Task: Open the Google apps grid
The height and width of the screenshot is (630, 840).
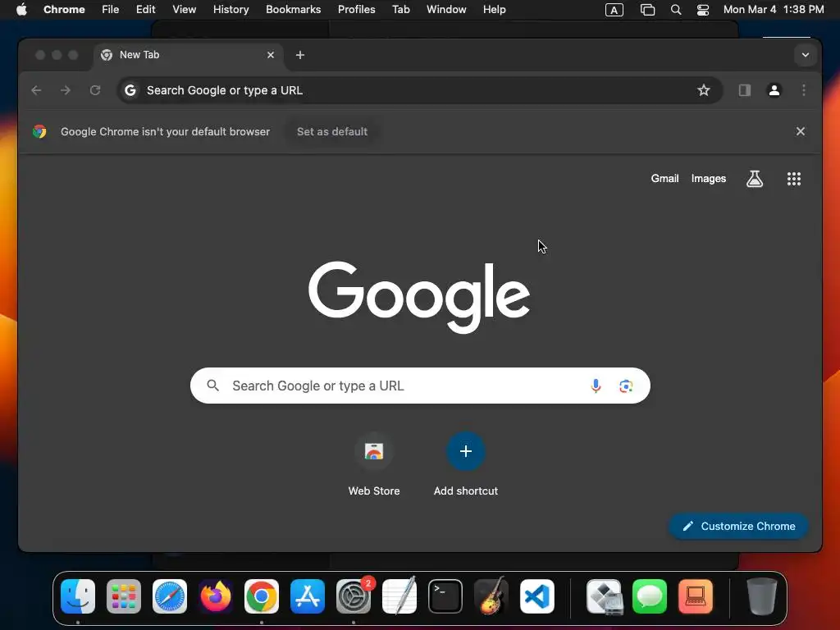Action: [x=794, y=179]
